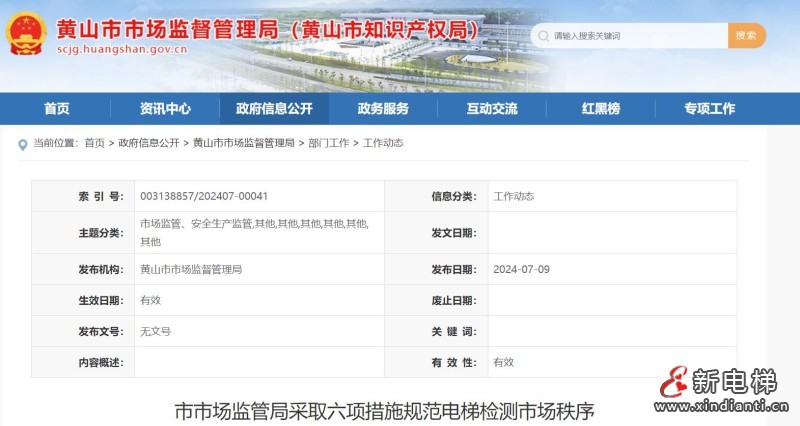Click the 关键词 label cell
Image resolution: width=800 pixels, height=426 pixels.
437,332
